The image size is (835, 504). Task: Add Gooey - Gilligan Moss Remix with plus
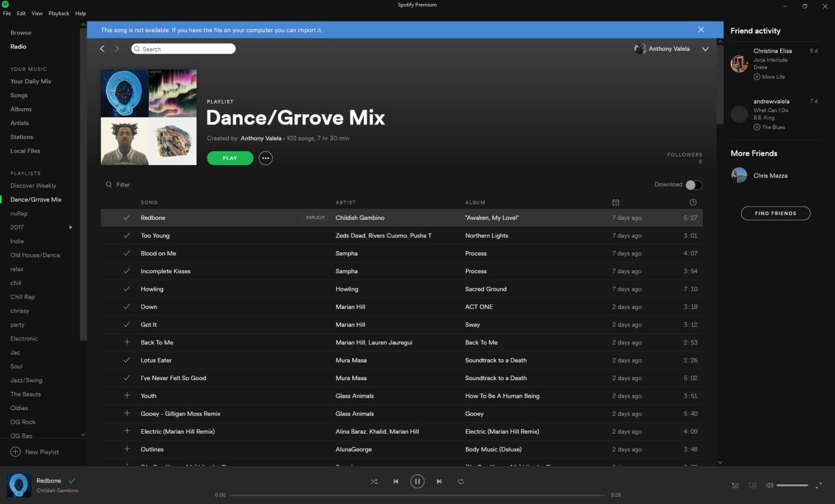point(127,414)
